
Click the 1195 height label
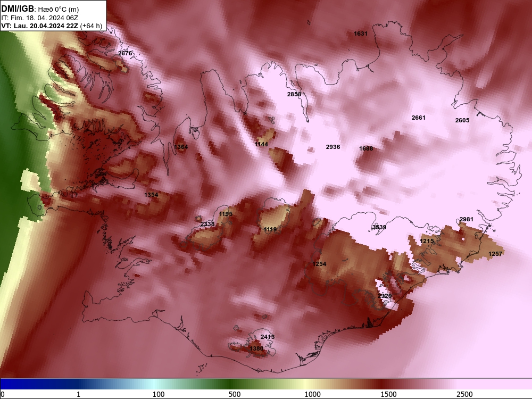click(226, 214)
